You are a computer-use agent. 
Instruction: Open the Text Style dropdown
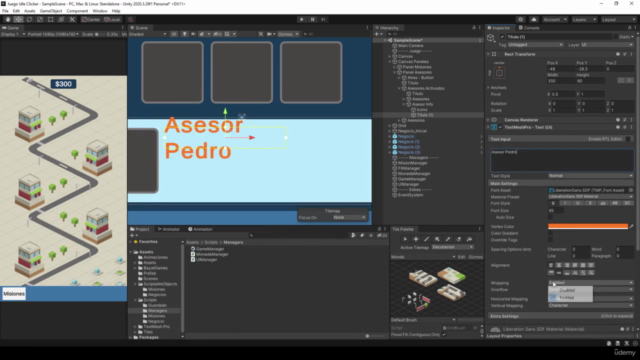pos(591,176)
